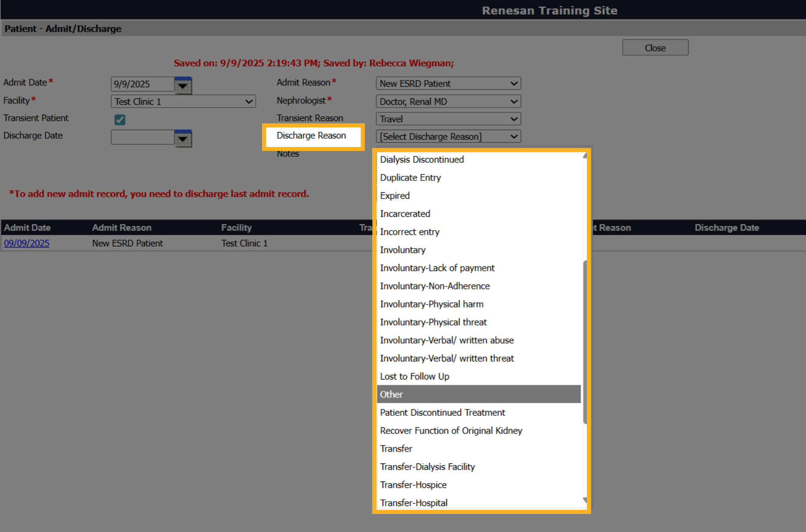Select Involuntary-Verbal/ written abuse

tap(479, 341)
